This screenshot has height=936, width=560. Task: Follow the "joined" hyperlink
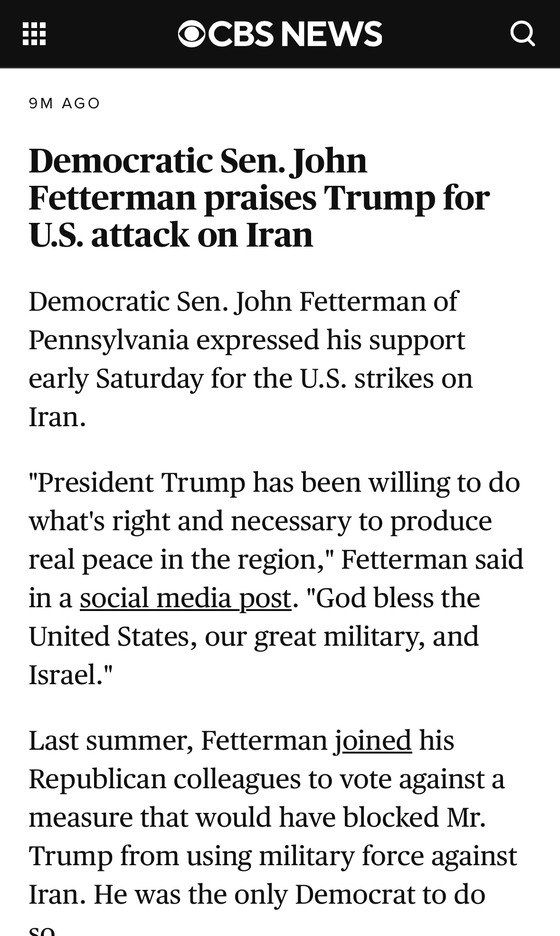[x=373, y=740]
